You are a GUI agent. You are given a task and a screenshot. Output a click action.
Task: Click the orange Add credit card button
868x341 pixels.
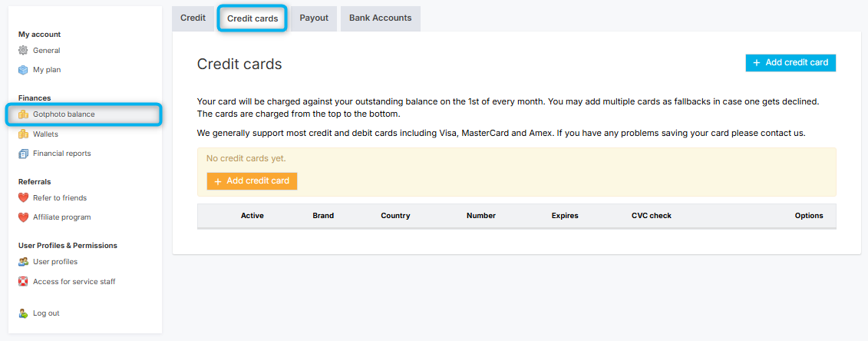coord(252,181)
